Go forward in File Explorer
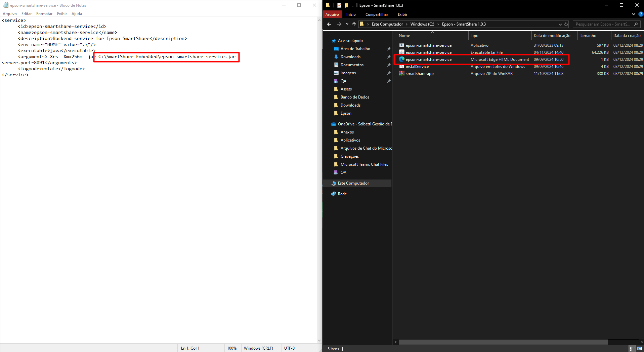 [339, 24]
